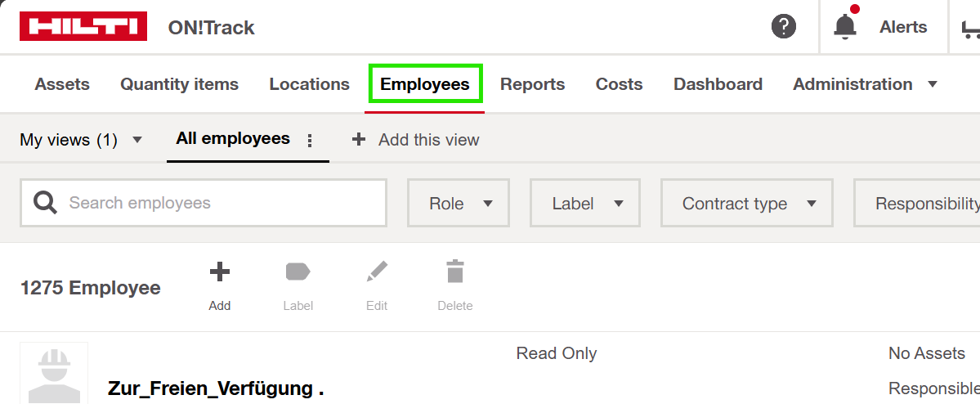Screen dimensions: 980x404
Task: Click the employee avatar for Zur_Freien_Verfügung
Action: click(54, 374)
